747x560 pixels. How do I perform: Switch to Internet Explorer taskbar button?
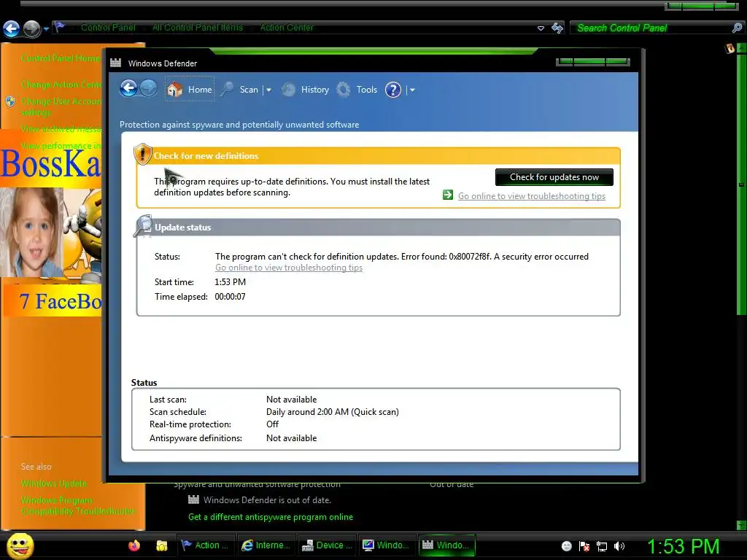pos(266,545)
